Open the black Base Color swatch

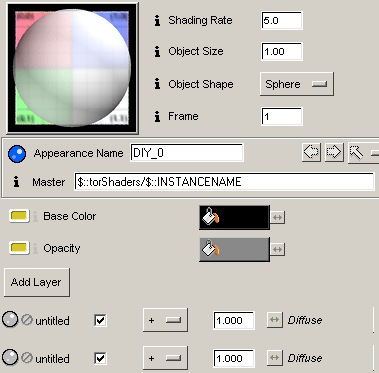click(234, 217)
